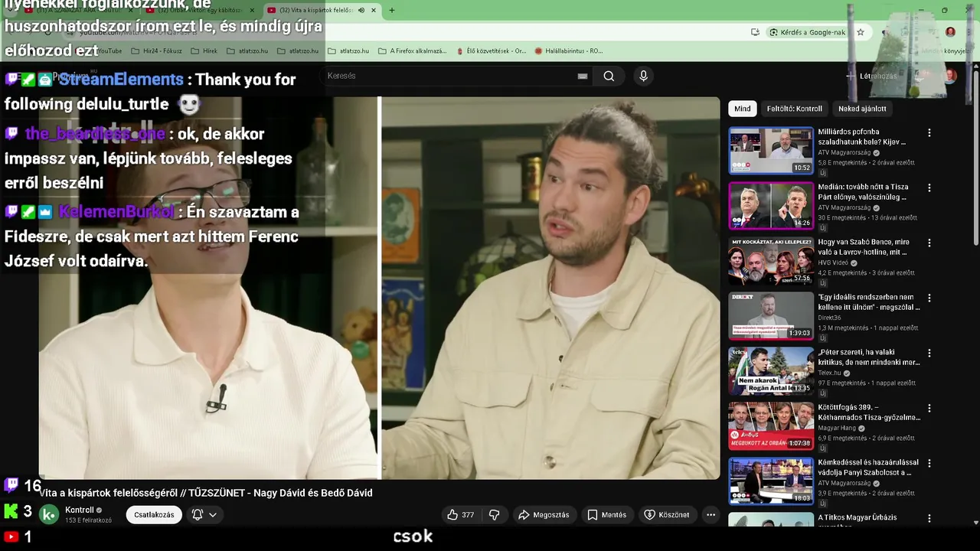The width and height of the screenshot is (980, 551).
Task: Click the 'Telex.hu' channel name
Action: coord(829,373)
